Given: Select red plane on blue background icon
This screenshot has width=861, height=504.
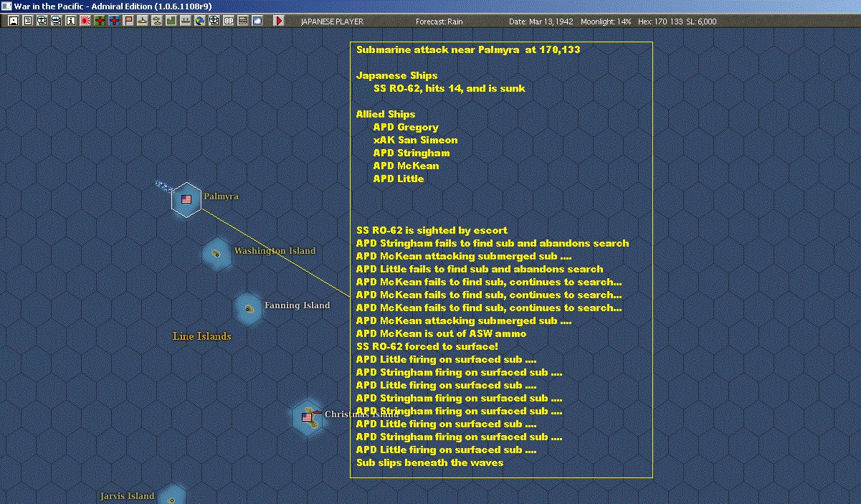Looking at the screenshot, I should click(x=114, y=21).
